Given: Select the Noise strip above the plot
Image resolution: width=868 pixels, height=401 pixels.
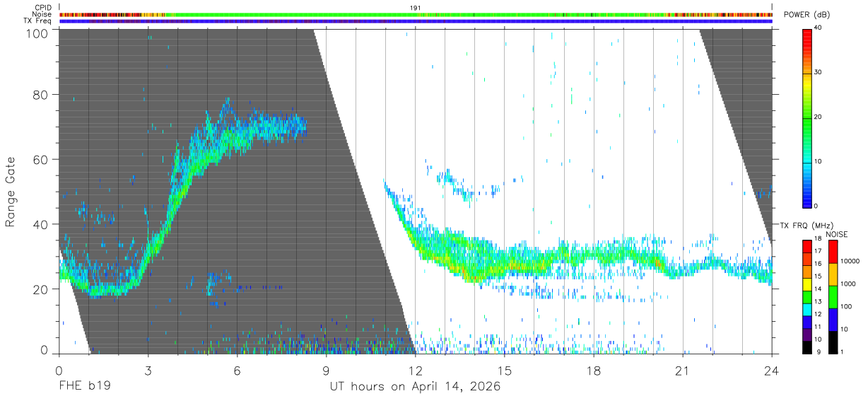Looking at the screenshot, I should tap(416, 14).
